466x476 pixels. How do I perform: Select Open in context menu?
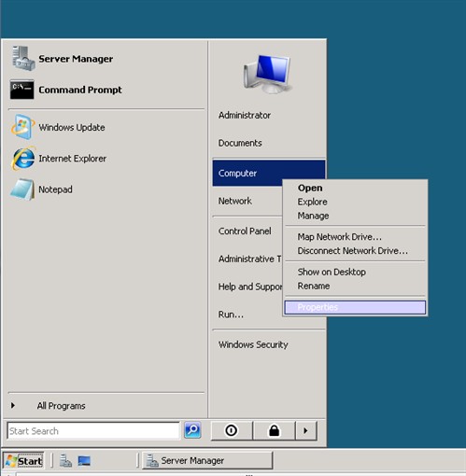355,188
